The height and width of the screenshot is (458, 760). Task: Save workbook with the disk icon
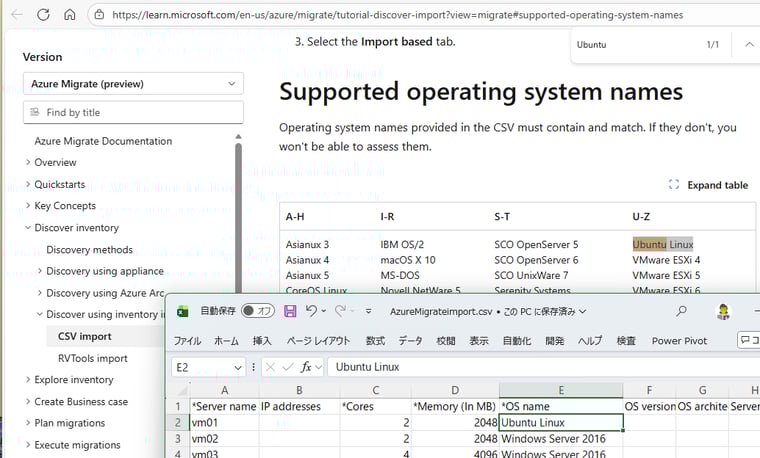point(290,311)
